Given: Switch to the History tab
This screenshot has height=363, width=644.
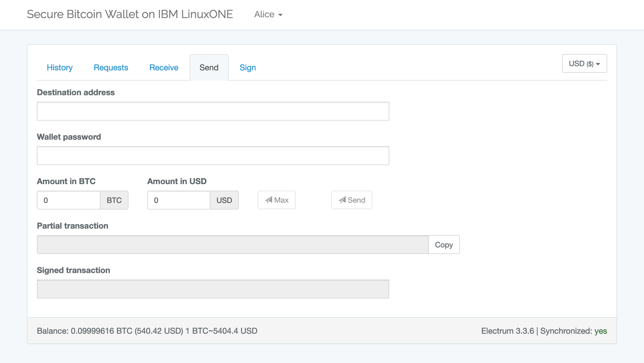Looking at the screenshot, I should pos(60,67).
